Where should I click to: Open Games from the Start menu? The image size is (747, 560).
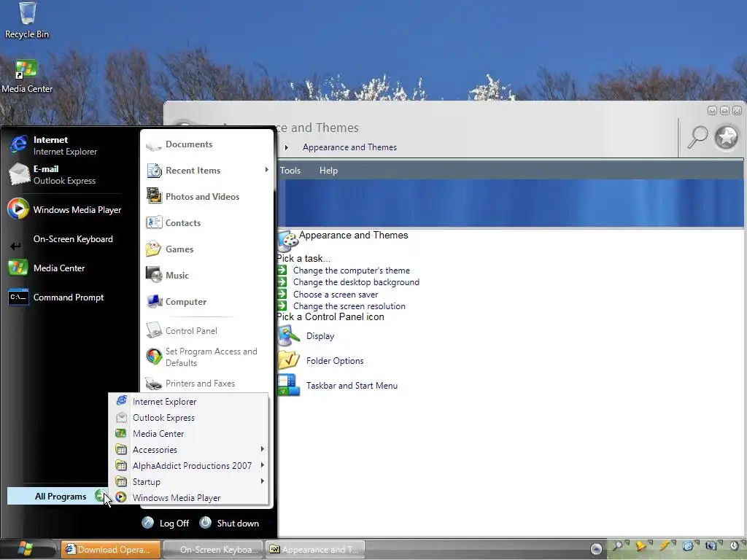(169, 249)
